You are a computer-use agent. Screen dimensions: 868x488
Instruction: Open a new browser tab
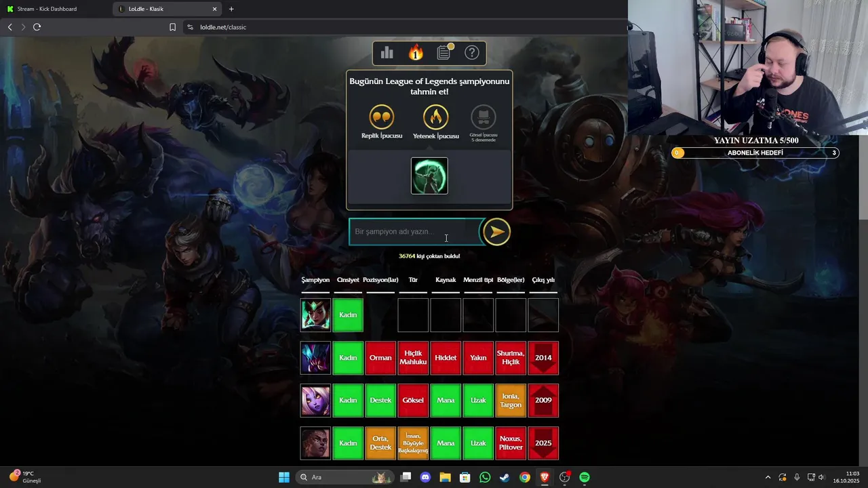coord(231,9)
